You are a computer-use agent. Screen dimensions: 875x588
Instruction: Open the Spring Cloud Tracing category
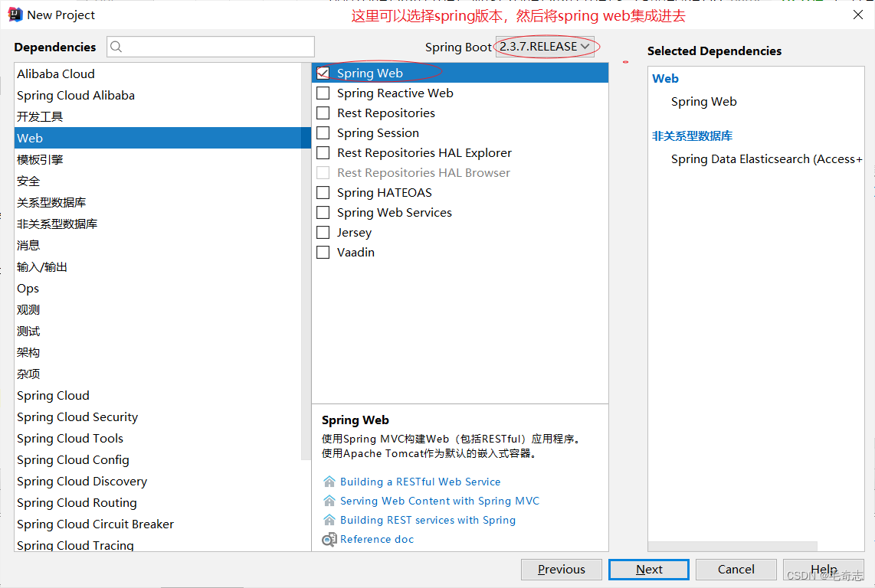(x=157, y=544)
